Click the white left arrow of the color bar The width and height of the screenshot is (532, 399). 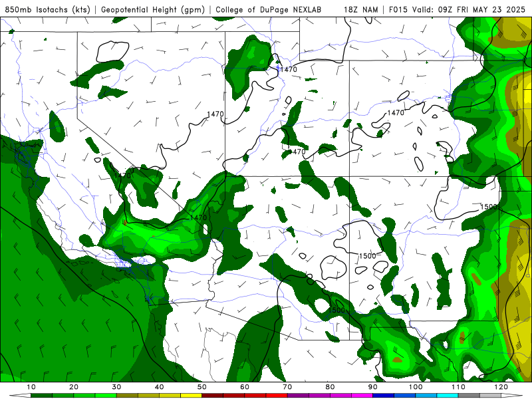21,396
